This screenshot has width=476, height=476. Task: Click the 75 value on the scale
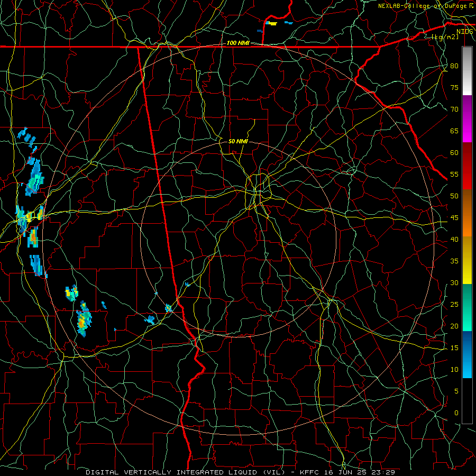coord(454,87)
